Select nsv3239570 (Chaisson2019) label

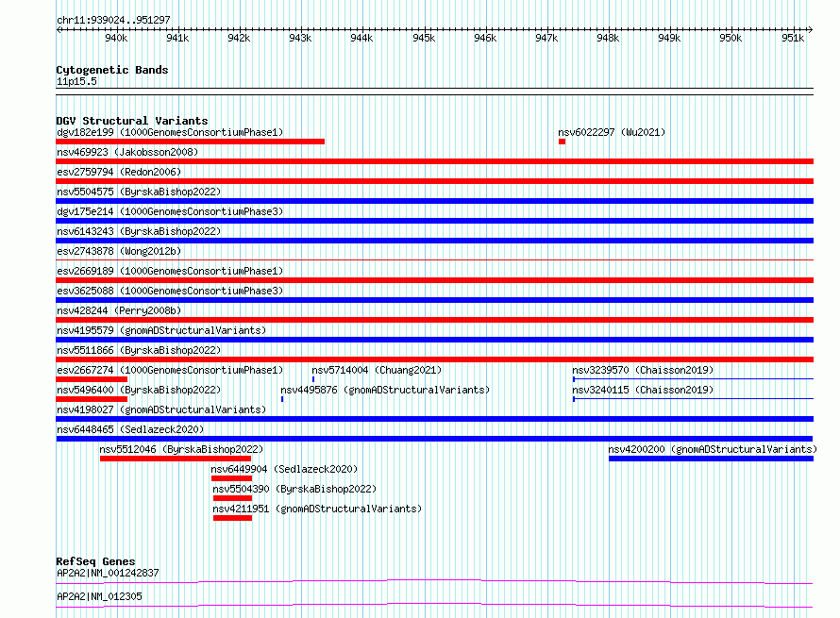tap(643, 370)
